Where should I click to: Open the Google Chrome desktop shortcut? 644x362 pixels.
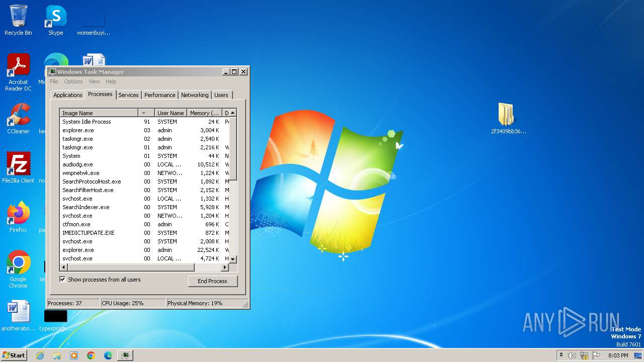[18, 269]
